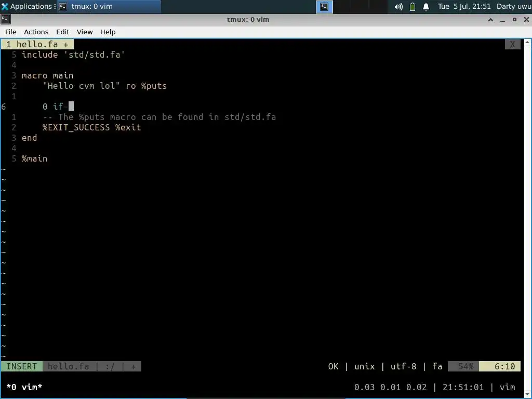The width and height of the screenshot is (532, 399).
Task: Minimize the terminal window
Action: tap(502, 20)
